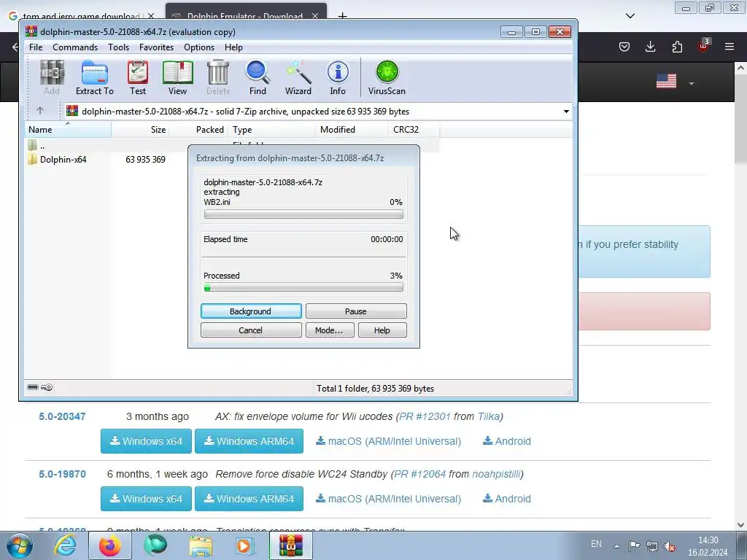Select the parent folder '..' row
Viewport: 747px width, 560px height.
point(231,145)
